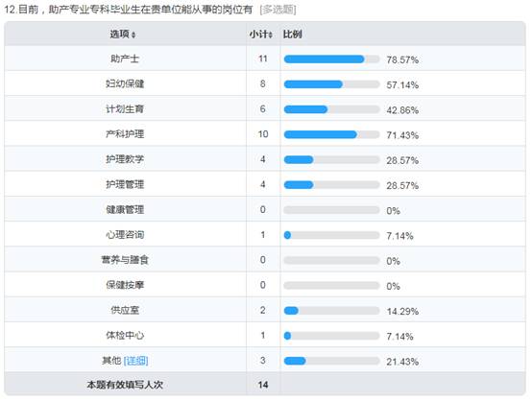Click the 助产士 progress bar at 78.57%

pos(331,59)
